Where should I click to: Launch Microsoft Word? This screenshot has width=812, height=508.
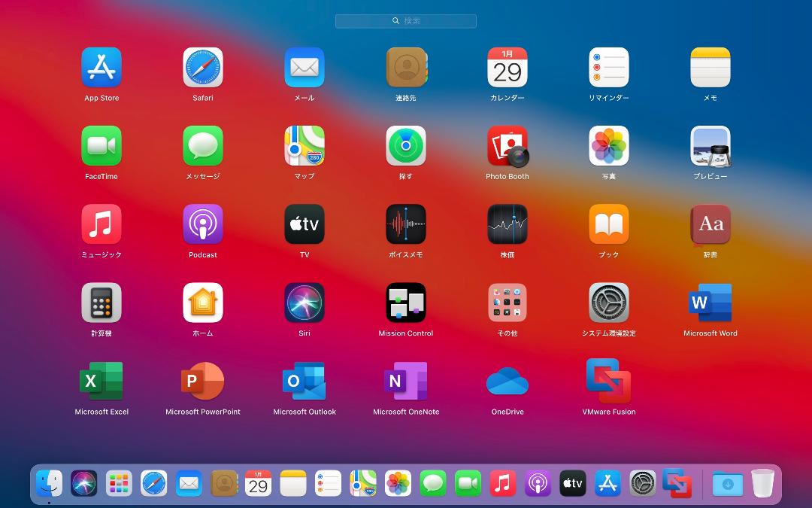pos(710,303)
